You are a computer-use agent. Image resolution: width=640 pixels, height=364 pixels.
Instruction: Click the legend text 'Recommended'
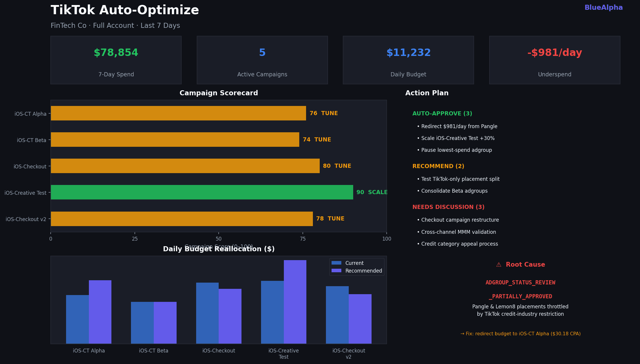coord(364,271)
